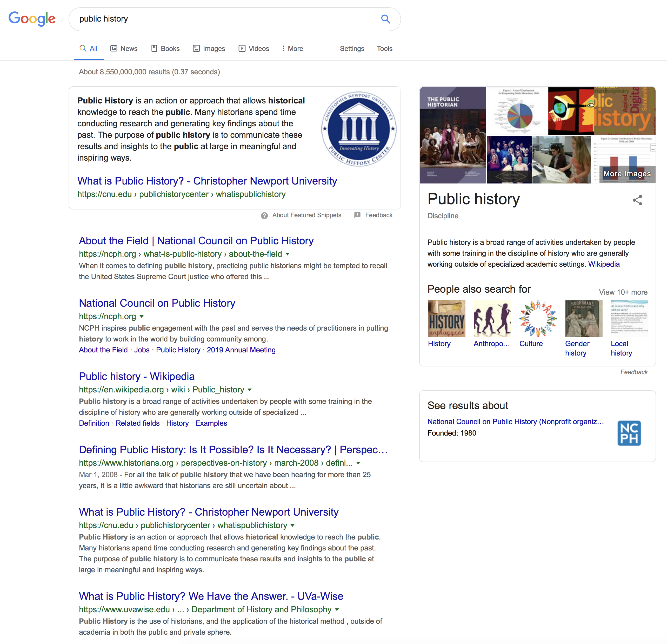Screen dimensions: 667x644
Task: Open 'The Public Historian' cover image
Action: pyautogui.click(x=453, y=135)
